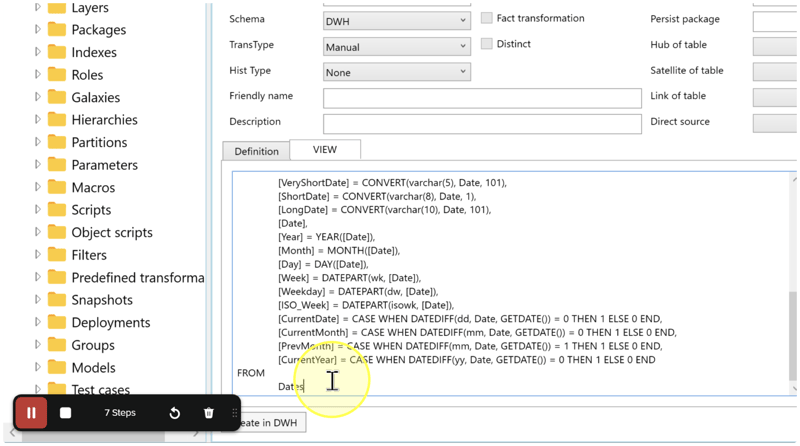Select the Partitions tree item label
This screenshot has width=800, height=446.
pyautogui.click(x=99, y=142)
